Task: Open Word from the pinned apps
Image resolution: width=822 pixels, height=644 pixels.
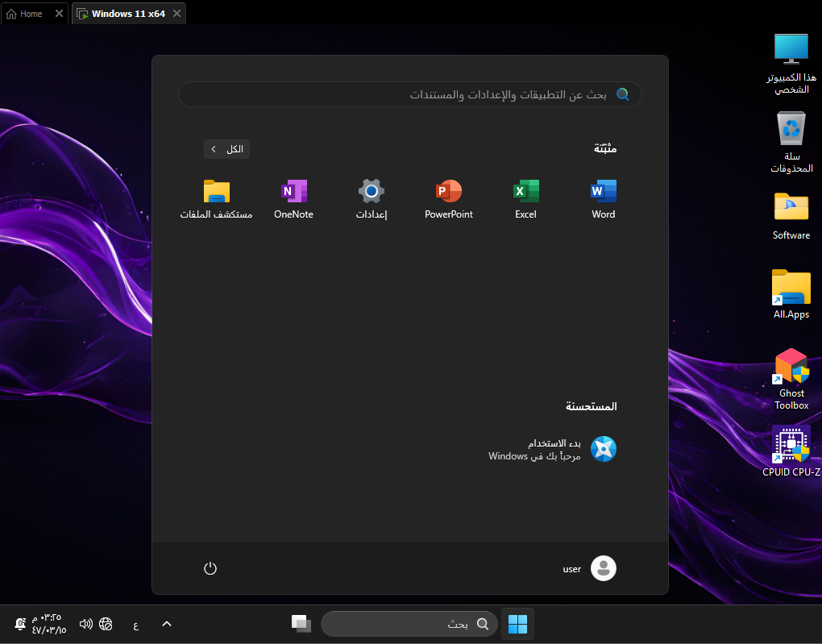Action: point(604,199)
